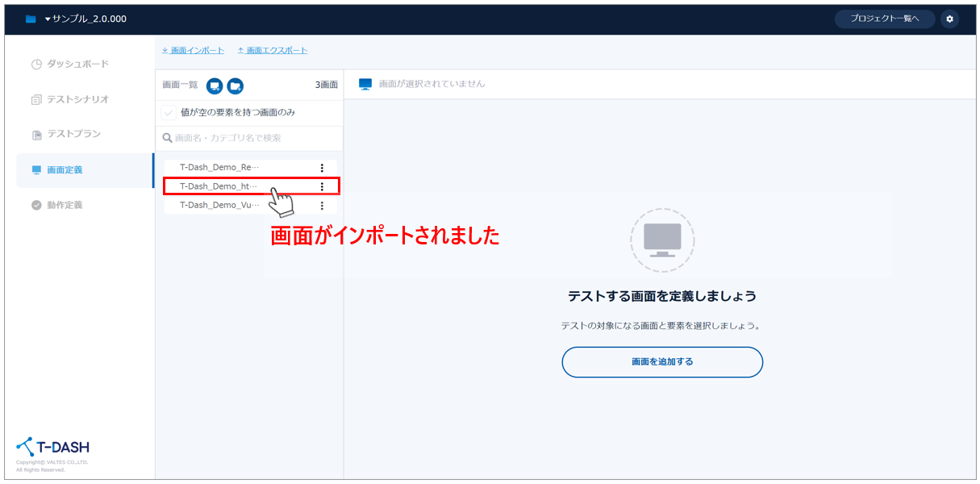Open the three-dot menu for T-Dash_Demo_Vu
Screen dimensions: 980x484
pyautogui.click(x=322, y=206)
